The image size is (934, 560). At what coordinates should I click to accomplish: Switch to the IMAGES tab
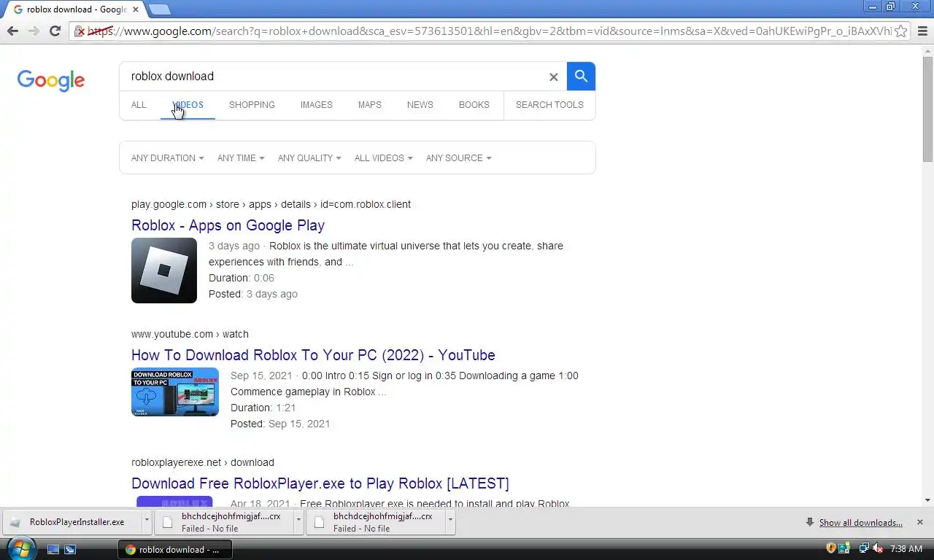[316, 105]
